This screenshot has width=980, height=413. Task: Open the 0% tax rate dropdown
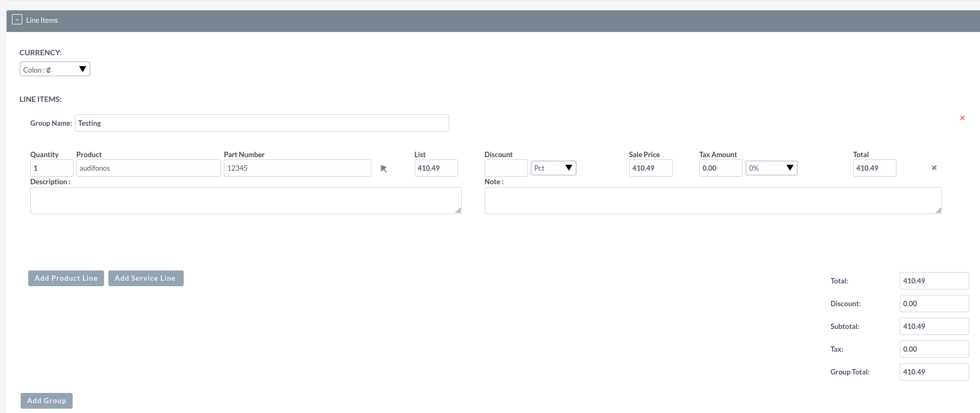point(771,168)
